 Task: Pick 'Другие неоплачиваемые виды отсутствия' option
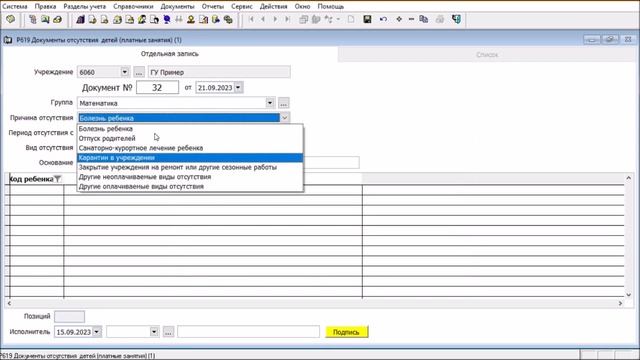[x=190, y=177]
